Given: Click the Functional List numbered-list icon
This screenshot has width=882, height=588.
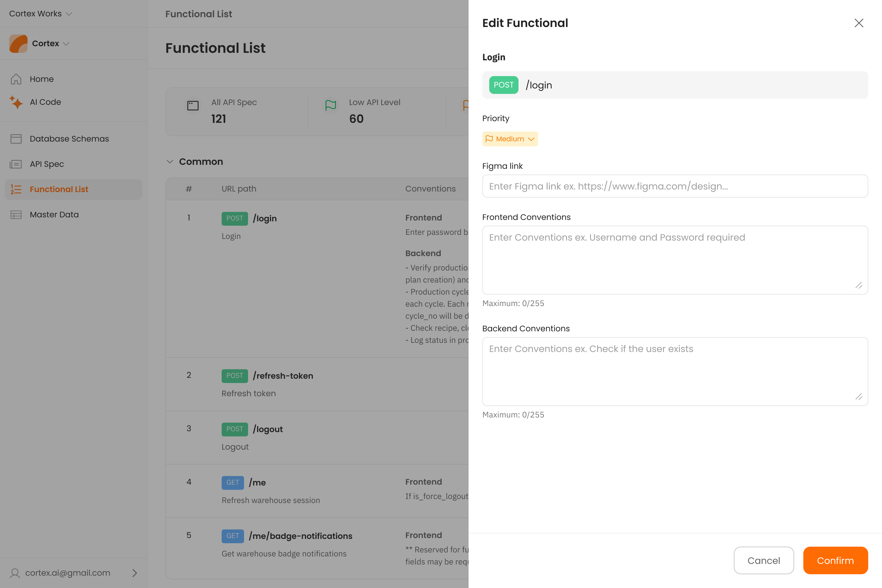Looking at the screenshot, I should (16, 189).
